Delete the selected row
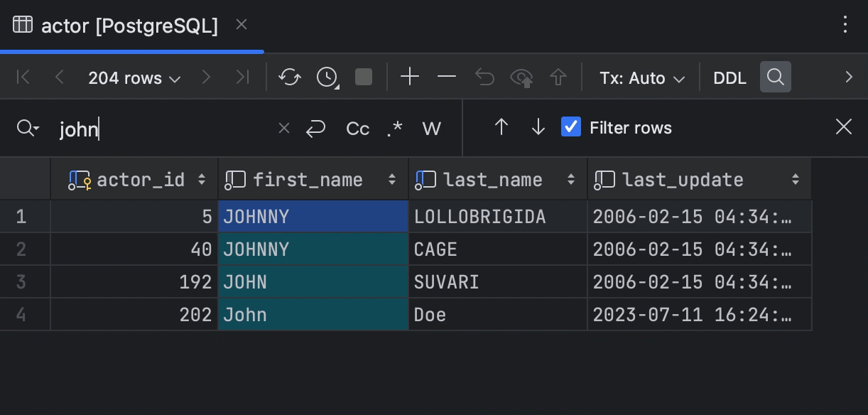 click(446, 77)
